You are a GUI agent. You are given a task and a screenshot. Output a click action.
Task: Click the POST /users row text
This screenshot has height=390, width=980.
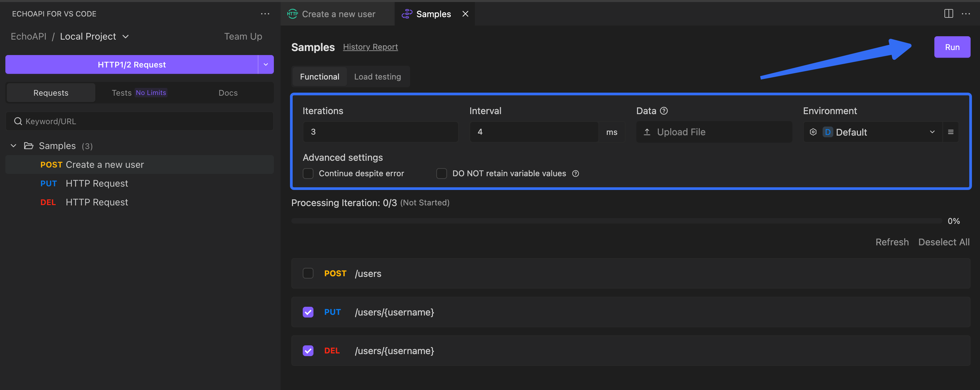367,274
